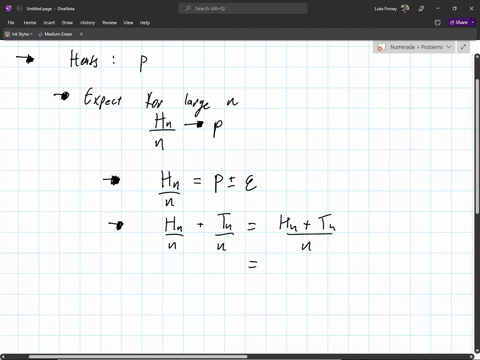Open the File menu
Viewport: 480px width, 360px height.
[x=11, y=23]
